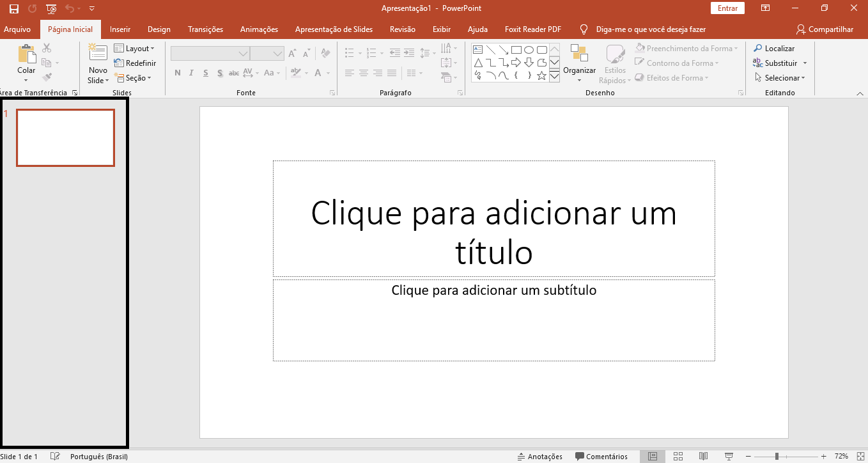Click the Colar clipboard icon
Screen dimensions: 868x463
26,54
